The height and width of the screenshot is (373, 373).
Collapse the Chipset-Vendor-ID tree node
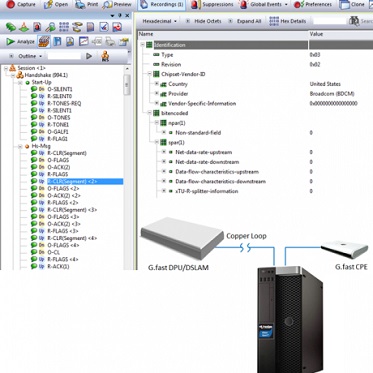tap(149, 74)
